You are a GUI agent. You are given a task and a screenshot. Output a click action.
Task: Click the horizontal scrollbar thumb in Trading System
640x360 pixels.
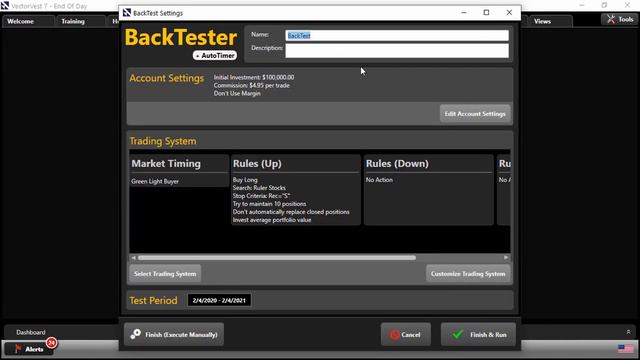coord(277,258)
